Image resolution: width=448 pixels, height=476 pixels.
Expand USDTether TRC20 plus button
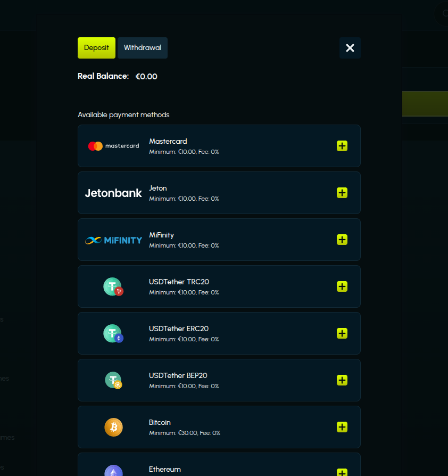342,286
